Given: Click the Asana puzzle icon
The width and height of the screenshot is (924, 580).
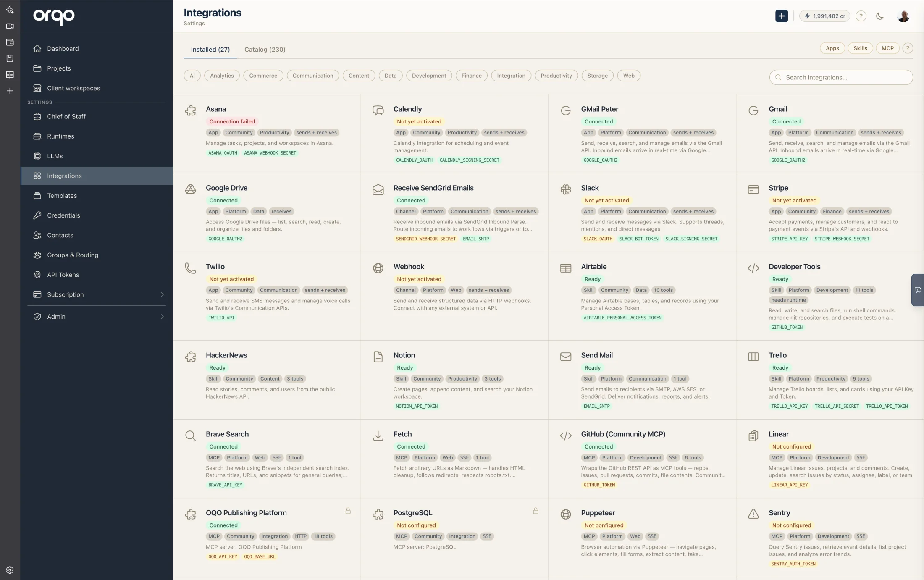Looking at the screenshot, I should (x=190, y=110).
